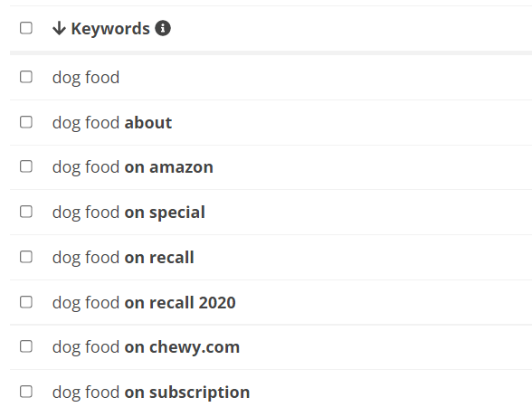Viewport: 532px width, 407px height.
Task: Check the box for 'dog food about'
Action: [26, 122]
